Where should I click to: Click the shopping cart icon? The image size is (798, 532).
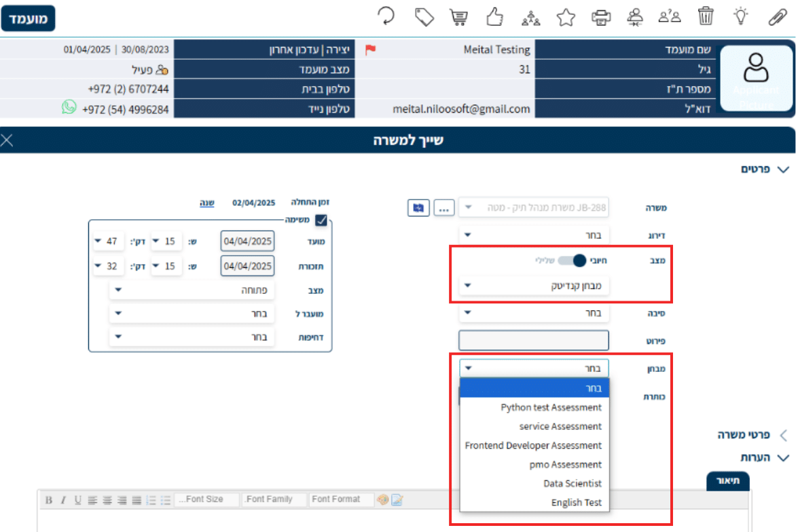(459, 17)
